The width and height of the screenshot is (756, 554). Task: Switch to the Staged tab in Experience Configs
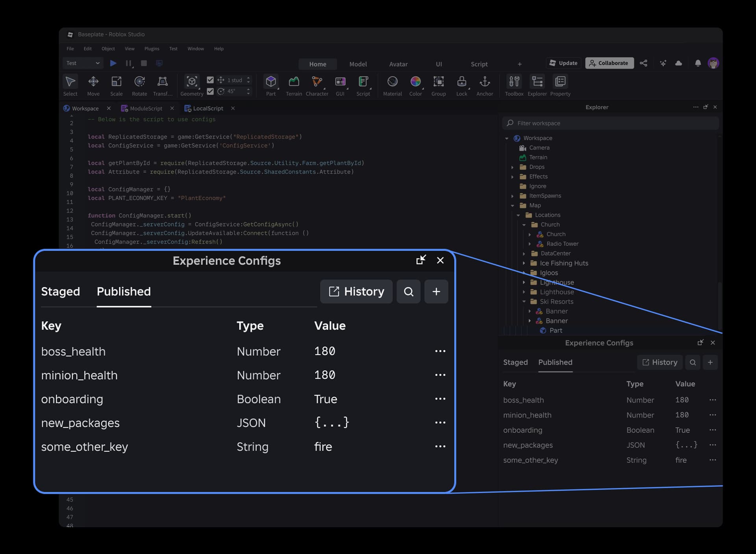[x=60, y=292]
